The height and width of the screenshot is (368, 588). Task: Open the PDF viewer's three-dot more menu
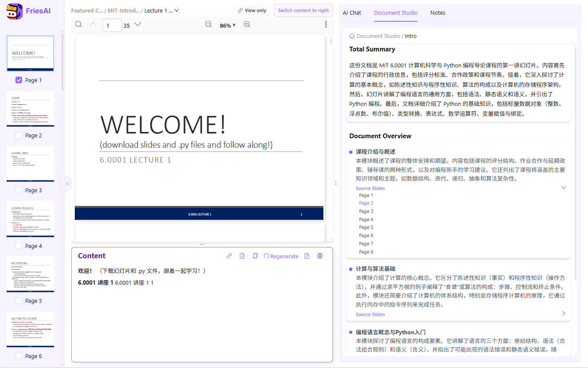click(326, 25)
